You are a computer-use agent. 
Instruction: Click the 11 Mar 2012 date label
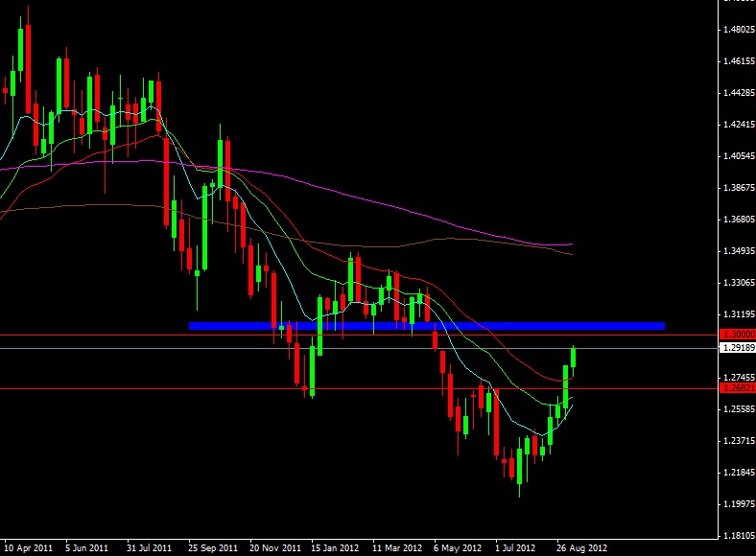(x=397, y=547)
